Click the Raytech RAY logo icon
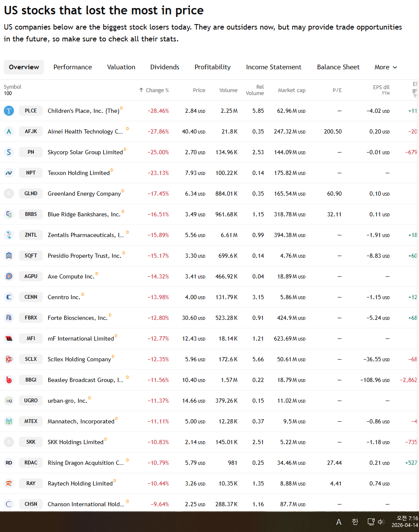The width and height of the screenshot is (419, 532). pos(9,483)
